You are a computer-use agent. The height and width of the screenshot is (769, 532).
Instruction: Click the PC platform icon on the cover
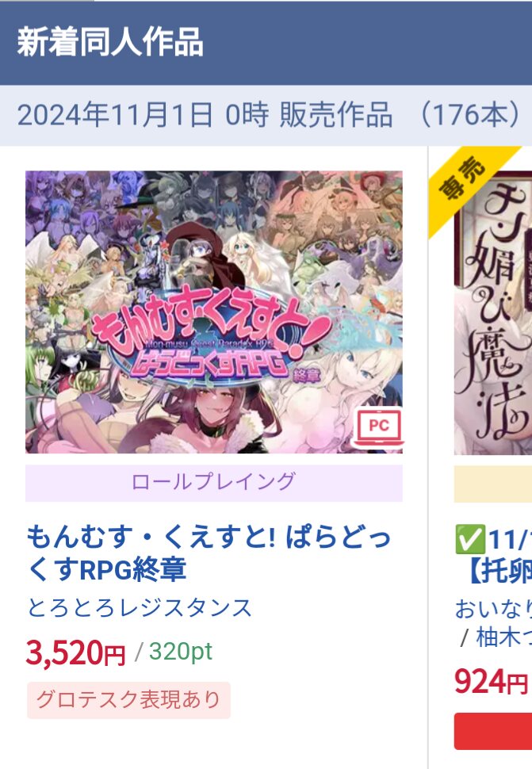[378, 427]
